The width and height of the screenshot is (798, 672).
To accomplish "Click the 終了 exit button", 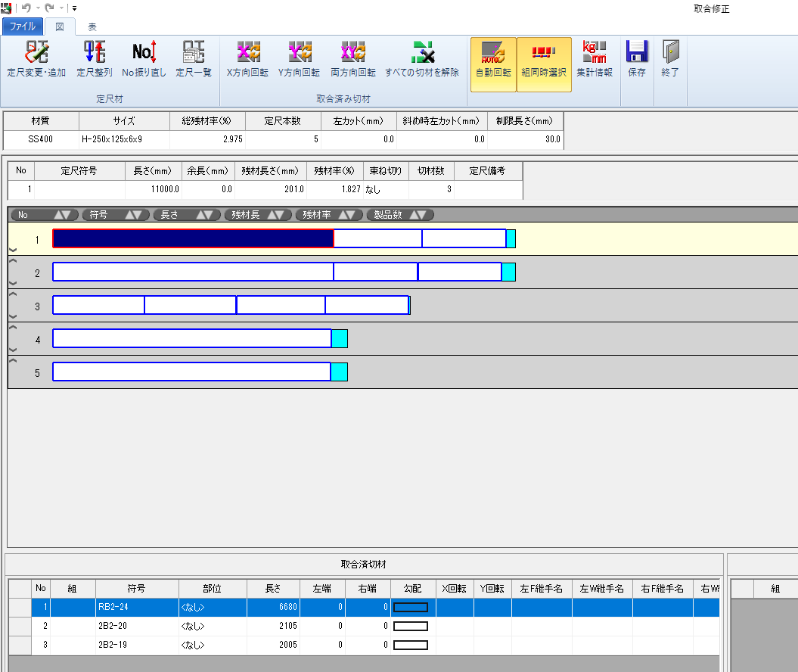I will tap(669, 58).
